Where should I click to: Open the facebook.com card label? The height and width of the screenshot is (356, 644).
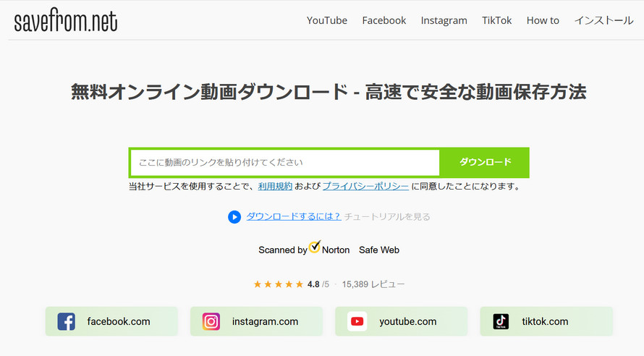[x=118, y=321]
